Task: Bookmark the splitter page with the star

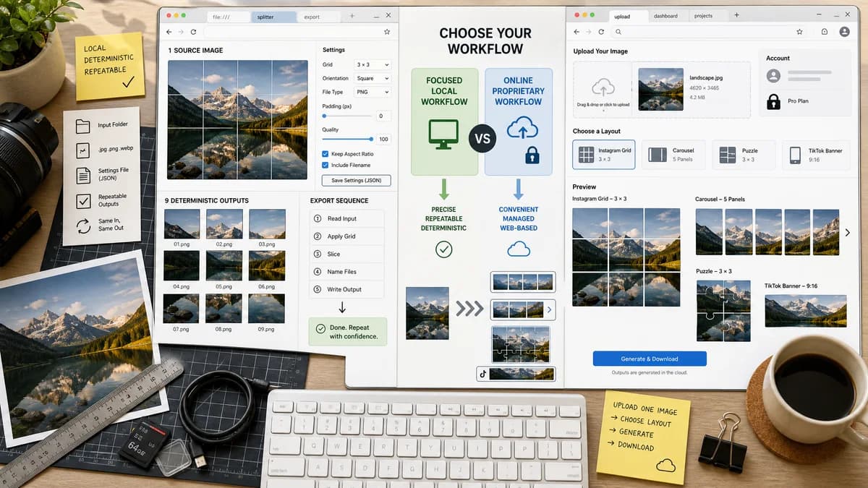Action: click(x=387, y=32)
